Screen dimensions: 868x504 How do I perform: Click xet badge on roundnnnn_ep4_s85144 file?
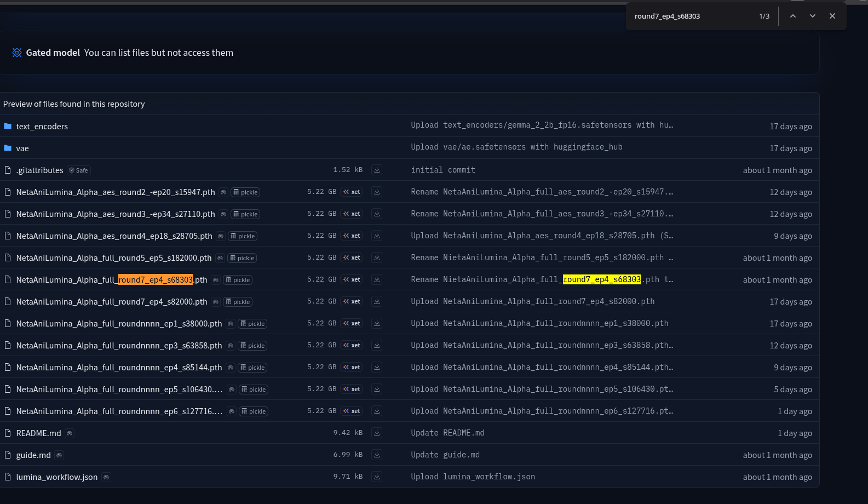coord(352,367)
